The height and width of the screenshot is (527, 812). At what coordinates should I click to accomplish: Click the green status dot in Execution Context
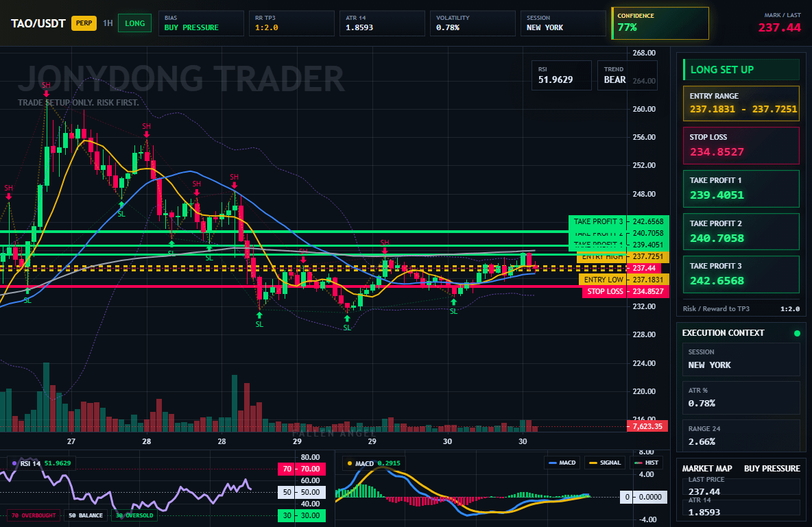pos(797,333)
